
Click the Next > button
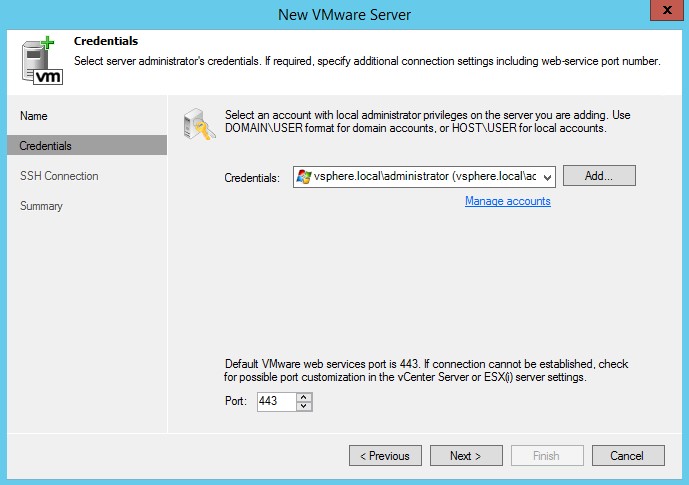[466, 456]
